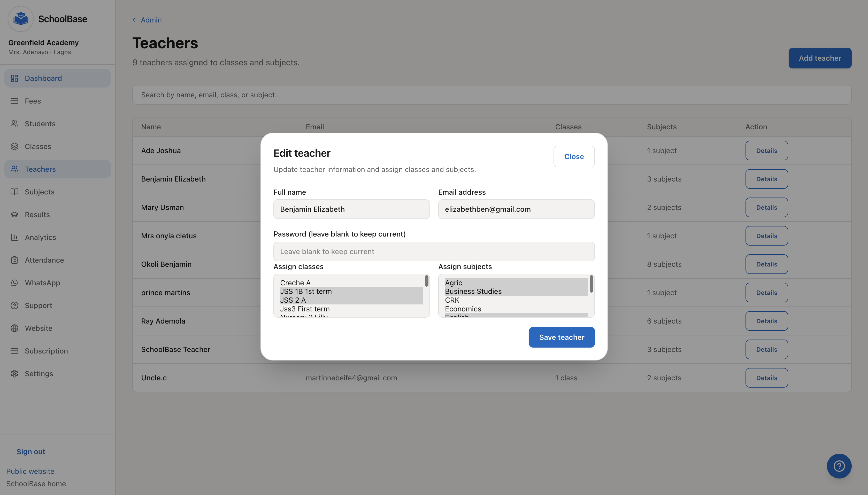Screen dimensions: 868x495
Task: Click the prince martins name cell
Action: (166, 293)
